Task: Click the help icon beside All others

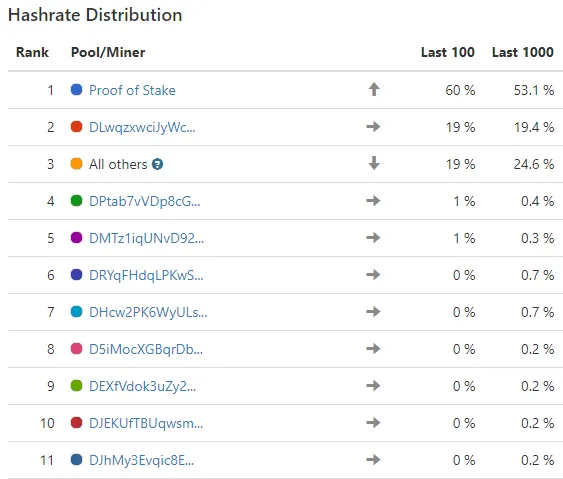Action: [x=157, y=164]
